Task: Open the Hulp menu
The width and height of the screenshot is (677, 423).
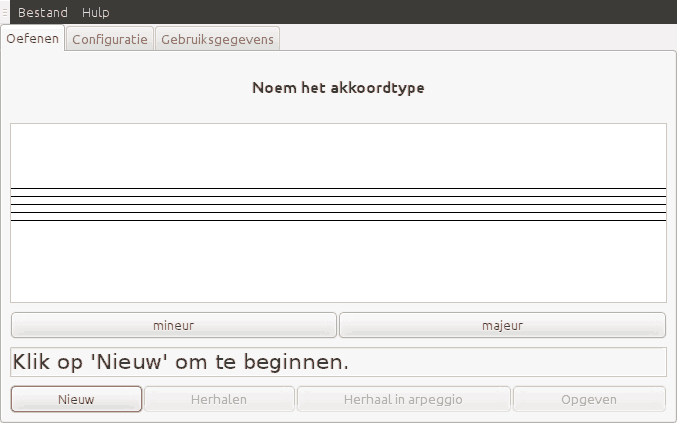Action: coord(95,12)
